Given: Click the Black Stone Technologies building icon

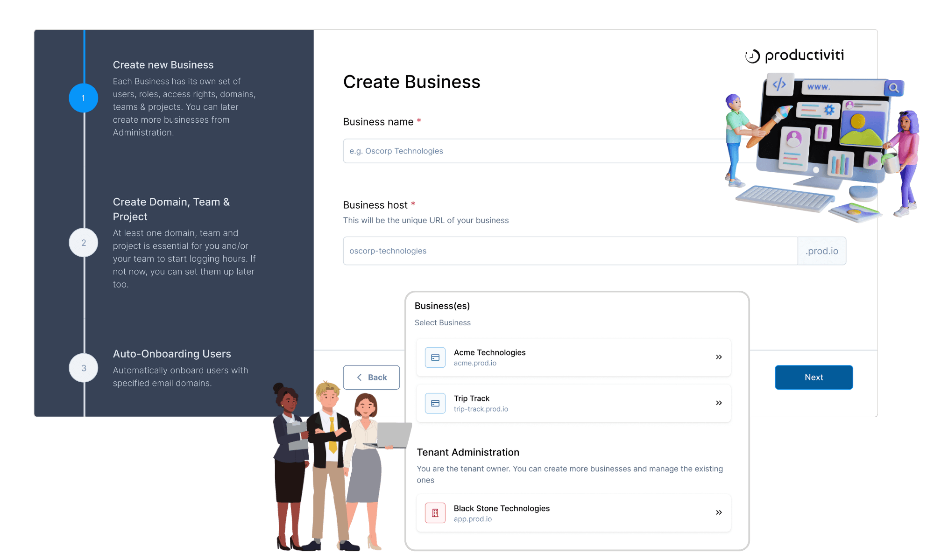Looking at the screenshot, I should [x=435, y=513].
